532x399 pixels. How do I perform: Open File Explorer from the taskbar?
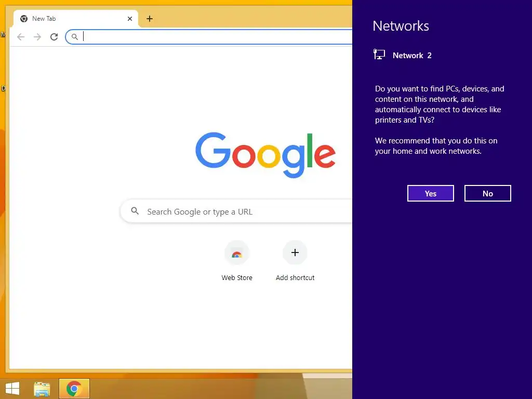[42, 389]
